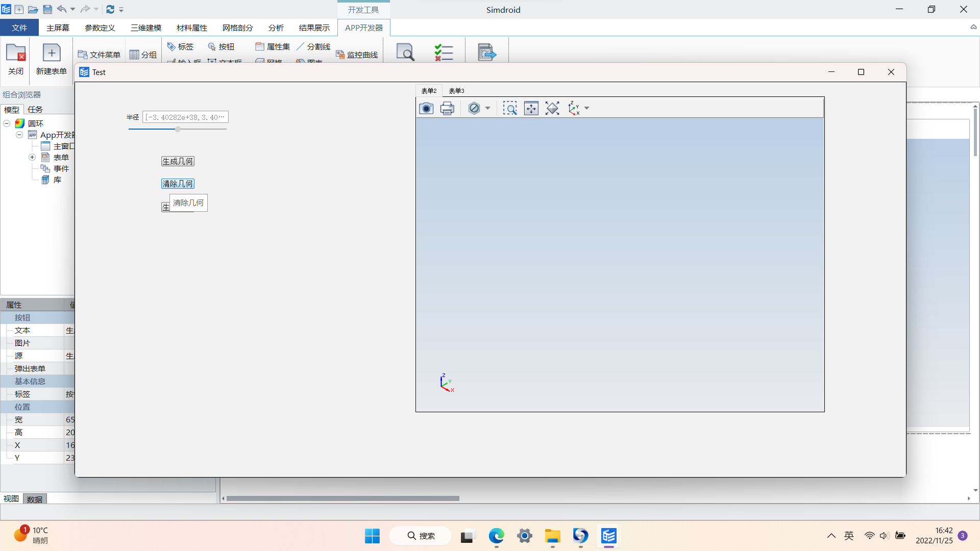The image size is (980, 551).
Task: Collapse the App开发器 tree node
Action: [19, 135]
